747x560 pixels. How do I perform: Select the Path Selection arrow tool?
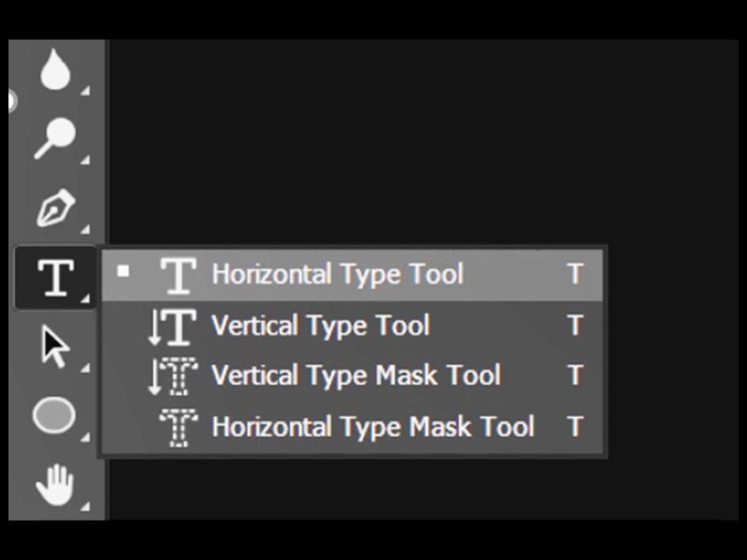tap(55, 347)
